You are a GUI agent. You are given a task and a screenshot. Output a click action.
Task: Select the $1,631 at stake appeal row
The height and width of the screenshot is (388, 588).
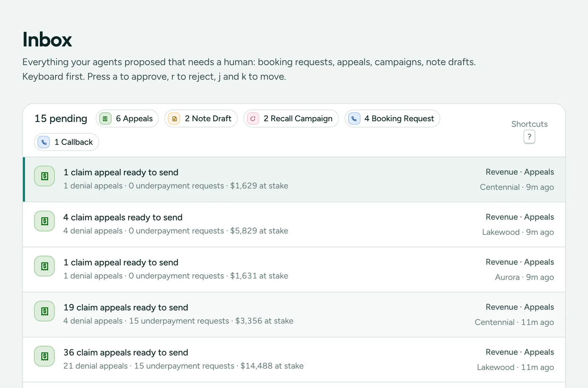[294, 270]
